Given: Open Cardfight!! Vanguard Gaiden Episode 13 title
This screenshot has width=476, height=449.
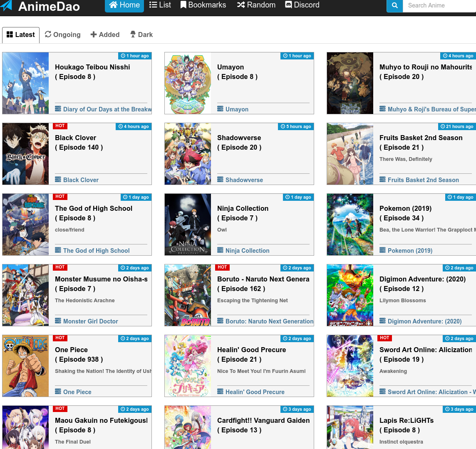Looking at the screenshot, I should (x=263, y=425).
